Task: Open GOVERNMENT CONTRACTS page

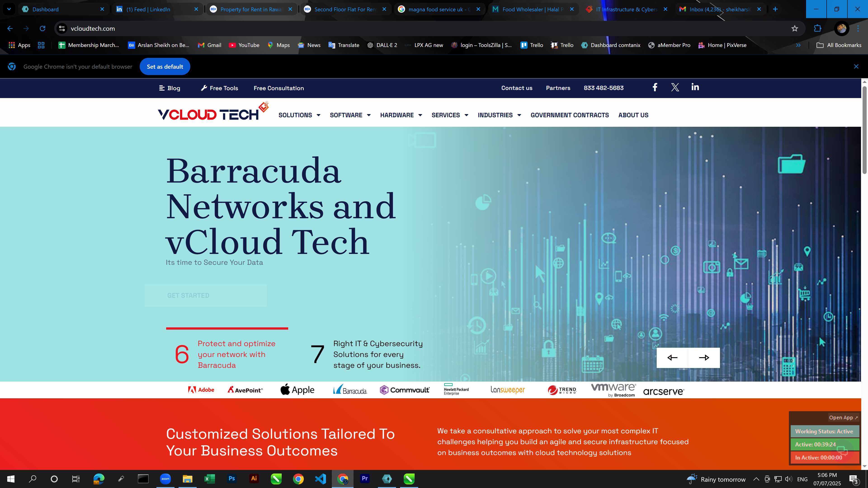Action: tap(569, 115)
